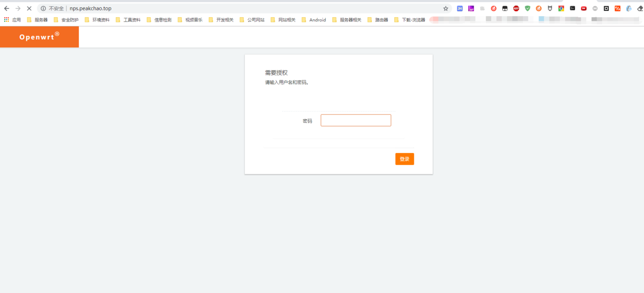Open the apps grid 应用 shortcut
644x293 pixels.
pos(12,20)
